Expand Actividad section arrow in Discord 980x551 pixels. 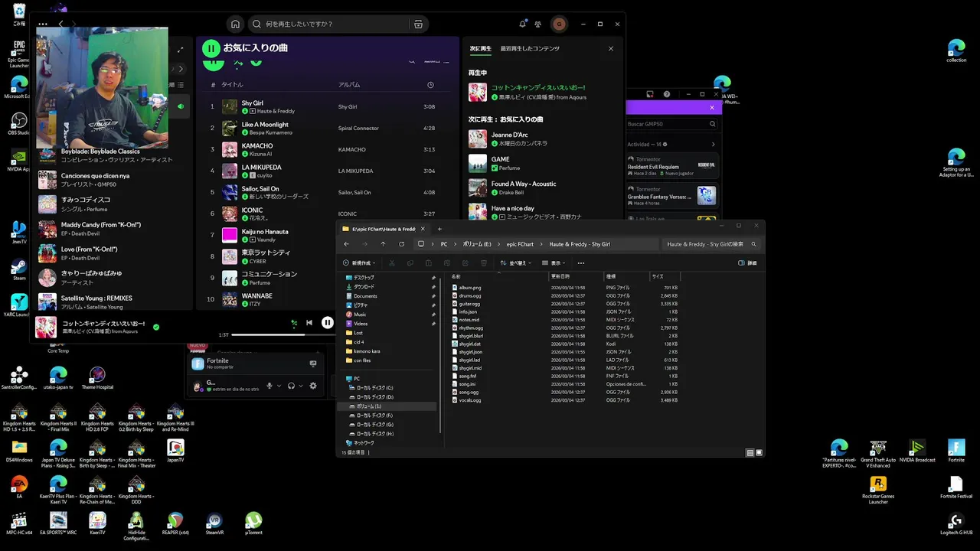point(713,144)
